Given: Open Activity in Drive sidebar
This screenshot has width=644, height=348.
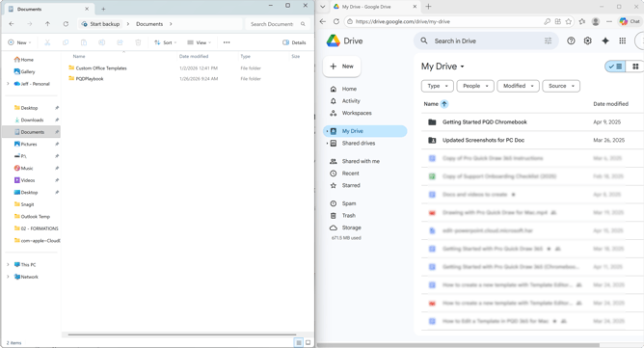Looking at the screenshot, I should 351,100.
